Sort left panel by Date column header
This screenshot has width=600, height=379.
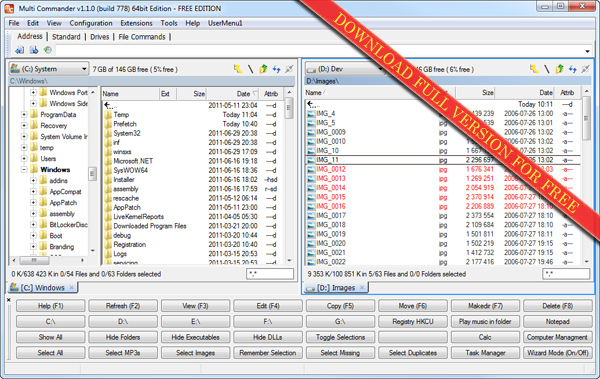(233, 94)
